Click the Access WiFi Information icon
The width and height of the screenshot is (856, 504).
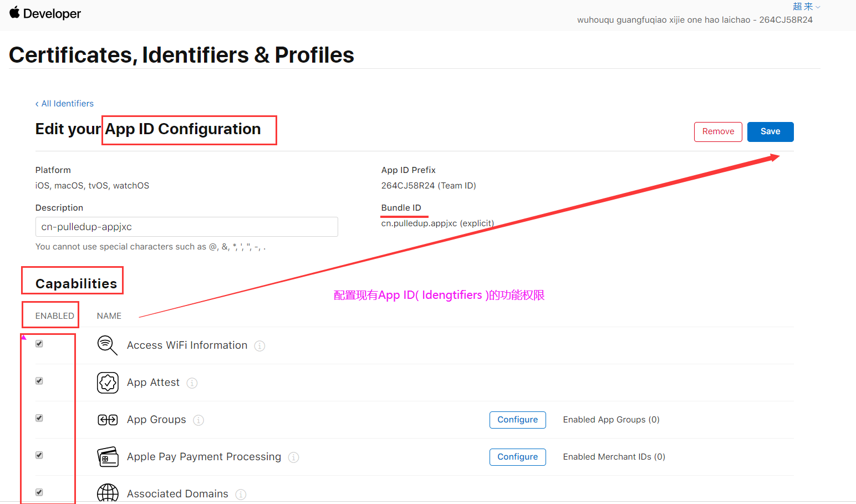tap(107, 345)
